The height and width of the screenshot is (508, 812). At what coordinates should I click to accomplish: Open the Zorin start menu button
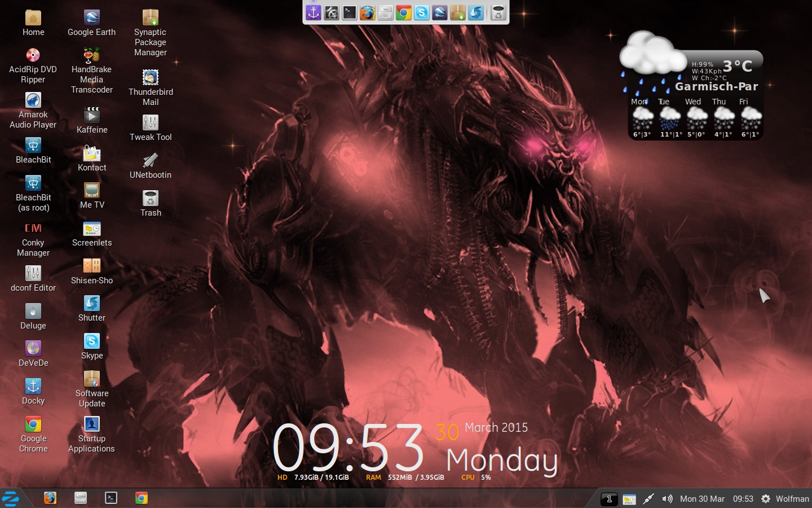(x=10, y=498)
